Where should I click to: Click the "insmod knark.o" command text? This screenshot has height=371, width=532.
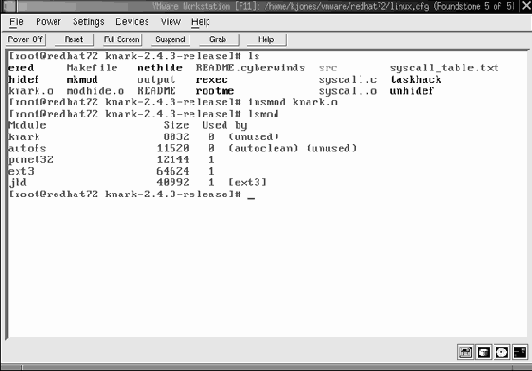[x=293, y=102]
